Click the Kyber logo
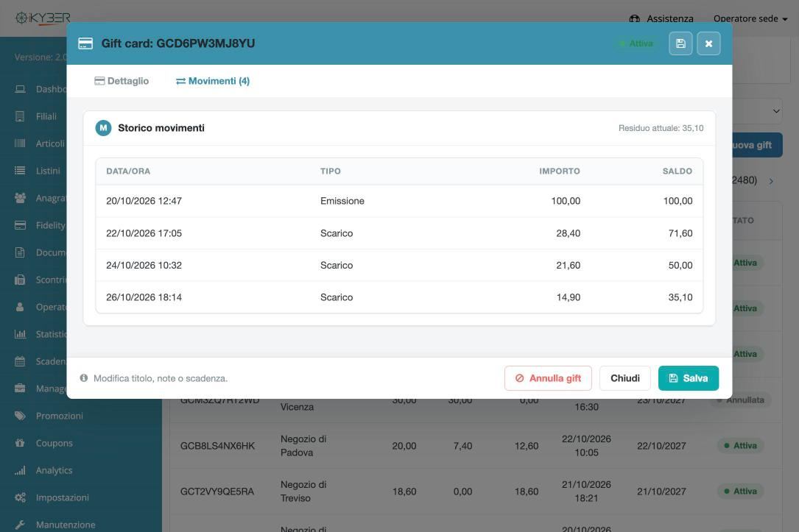This screenshot has height=532, width=799. pos(43,18)
